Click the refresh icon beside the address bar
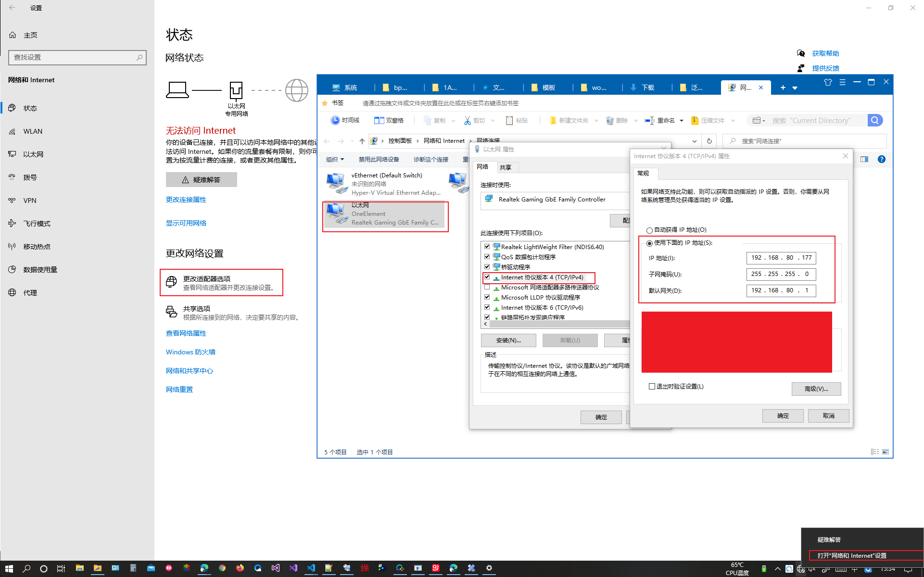Screen dimensions: 924x577 (x=709, y=141)
